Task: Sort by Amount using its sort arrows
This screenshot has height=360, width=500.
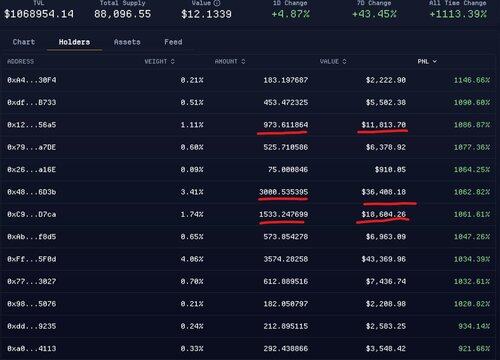Action: point(243,61)
